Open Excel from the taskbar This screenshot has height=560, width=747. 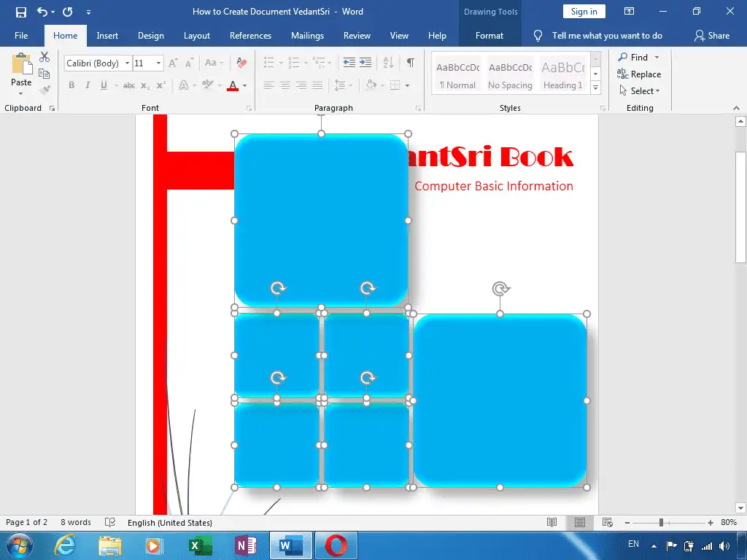pyautogui.click(x=200, y=545)
